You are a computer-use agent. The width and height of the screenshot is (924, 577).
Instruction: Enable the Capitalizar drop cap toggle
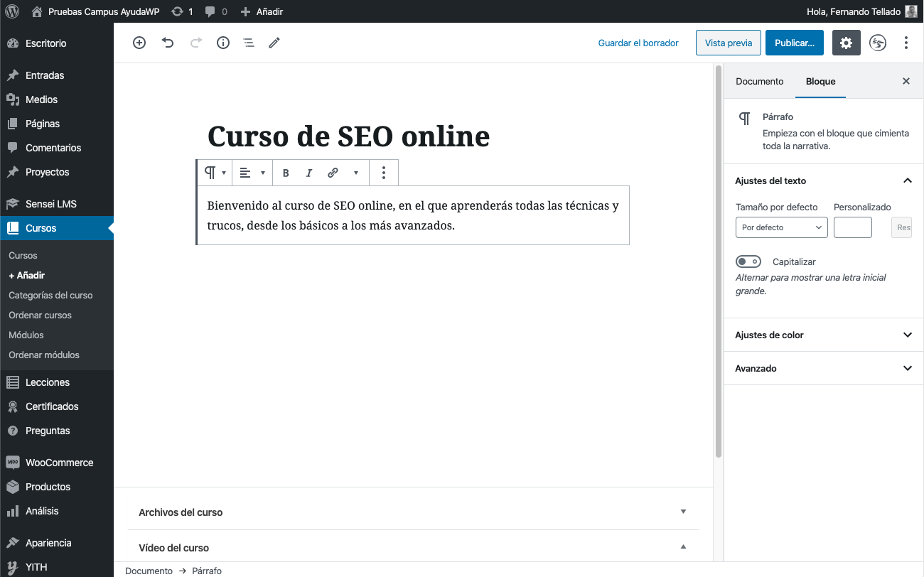(748, 261)
